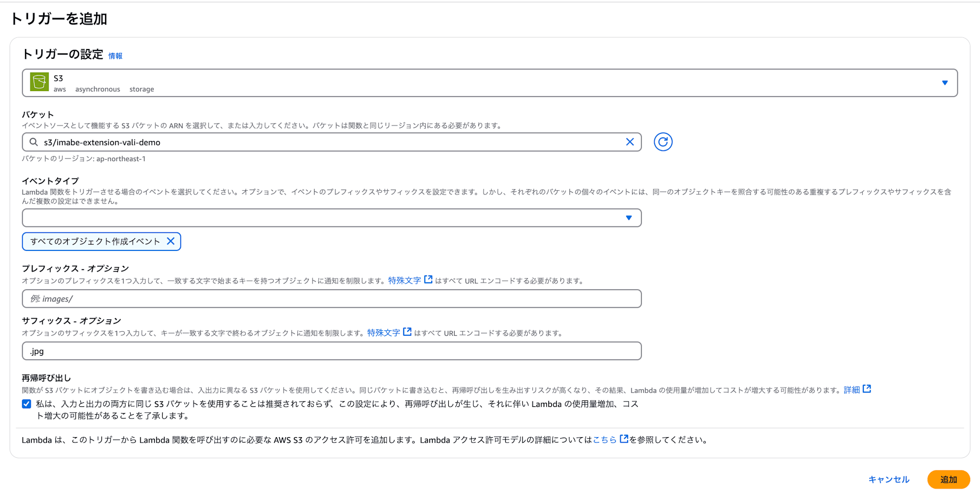Viewport: 980px width, 496px height.
Task: Toggle the recursive invocation acknowledgment checkbox
Action: (x=26, y=404)
